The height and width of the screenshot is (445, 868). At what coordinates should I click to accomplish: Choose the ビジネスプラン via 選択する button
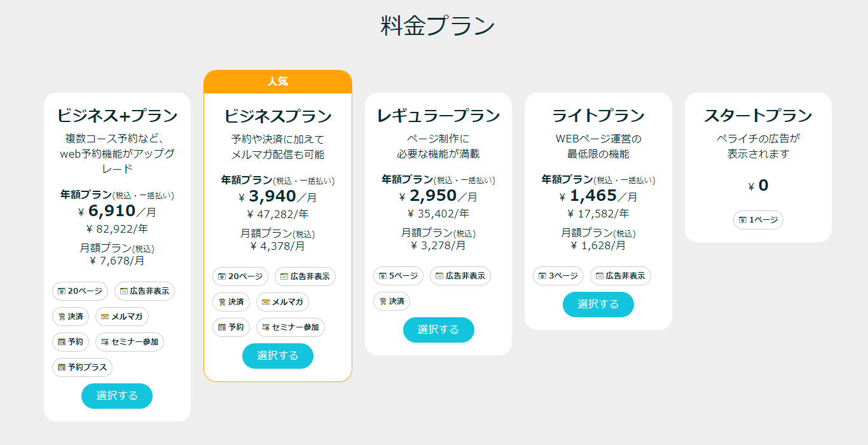pyautogui.click(x=278, y=356)
